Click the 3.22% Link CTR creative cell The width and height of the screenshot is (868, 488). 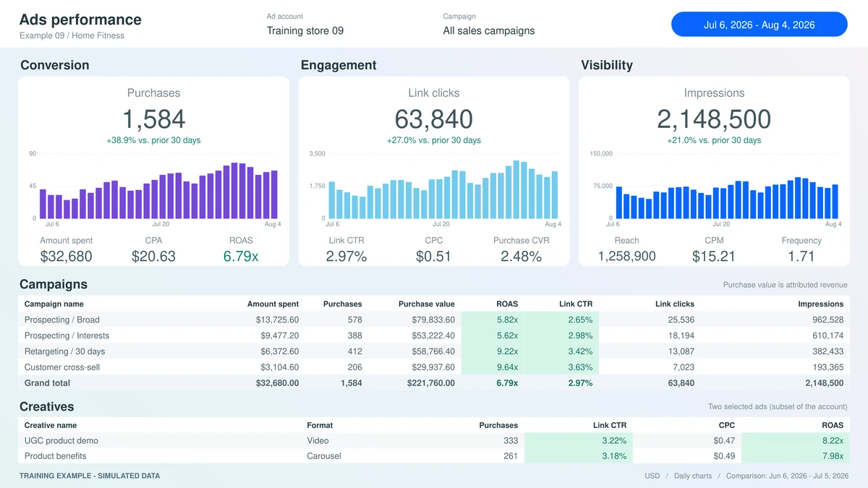point(614,440)
